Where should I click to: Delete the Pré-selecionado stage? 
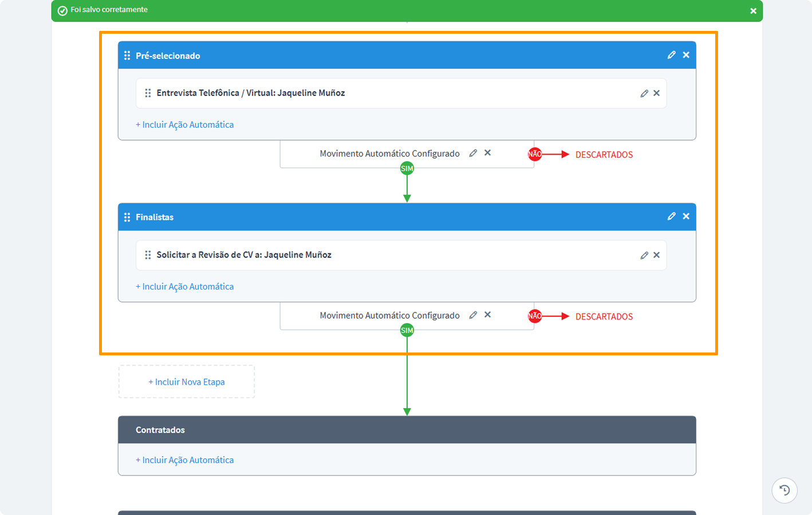click(686, 55)
